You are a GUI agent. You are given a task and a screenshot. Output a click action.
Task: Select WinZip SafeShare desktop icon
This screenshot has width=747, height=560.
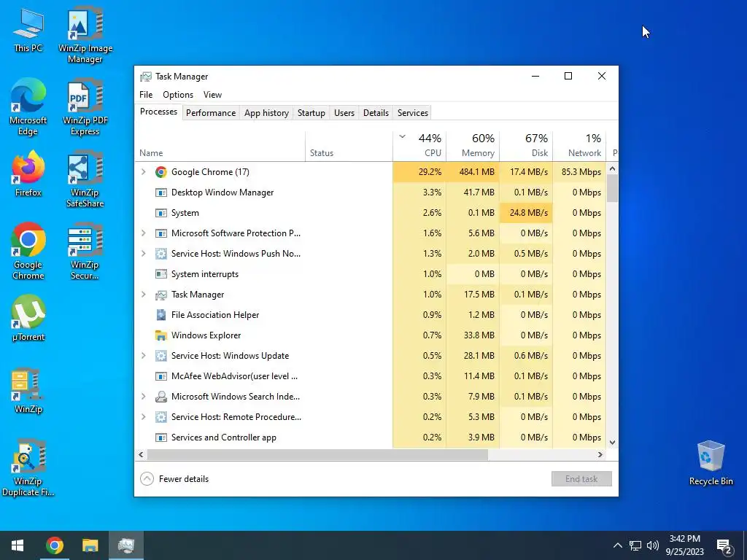85,179
